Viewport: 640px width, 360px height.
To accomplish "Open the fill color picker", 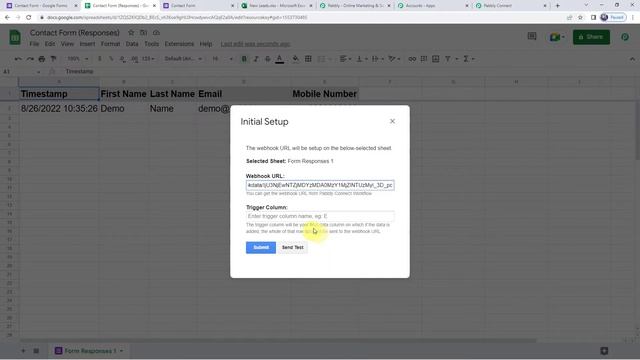I will click(296, 59).
